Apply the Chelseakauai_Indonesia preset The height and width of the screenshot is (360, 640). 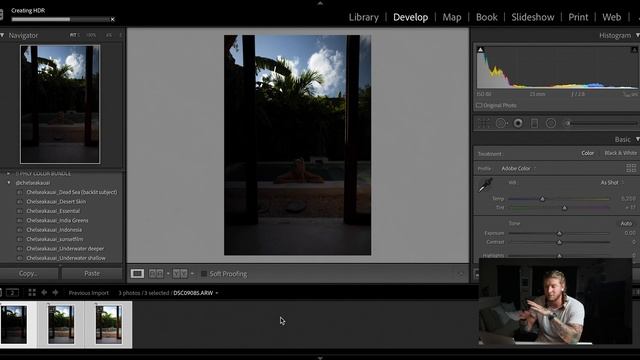[x=54, y=230]
